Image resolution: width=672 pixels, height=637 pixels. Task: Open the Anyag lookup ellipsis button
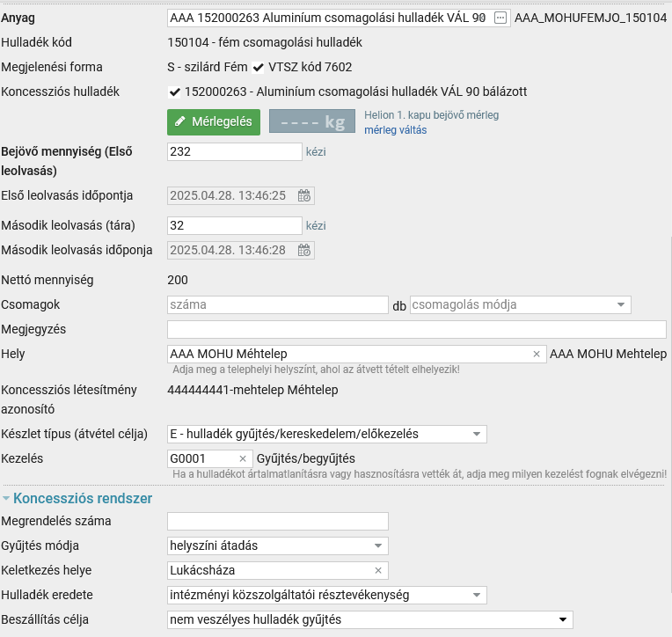pyautogui.click(x=500, y=18)
